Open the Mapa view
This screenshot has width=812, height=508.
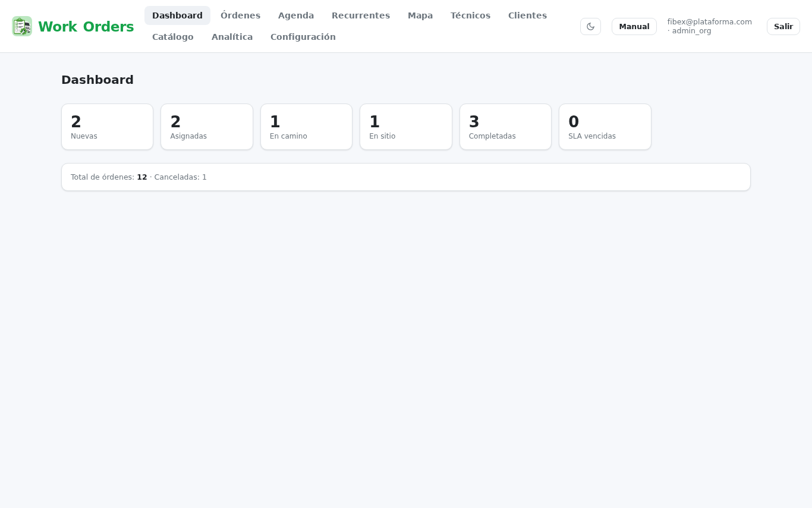[x=420, y=15]
